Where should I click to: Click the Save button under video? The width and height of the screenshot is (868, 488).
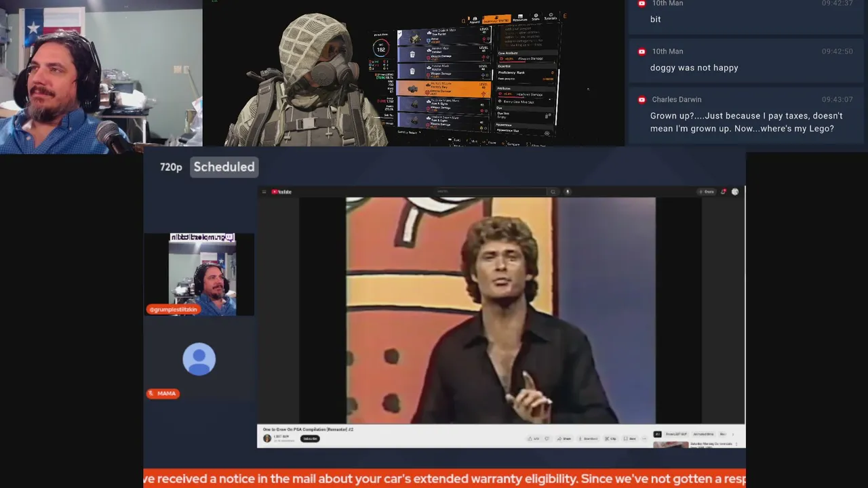click(631, 439)
